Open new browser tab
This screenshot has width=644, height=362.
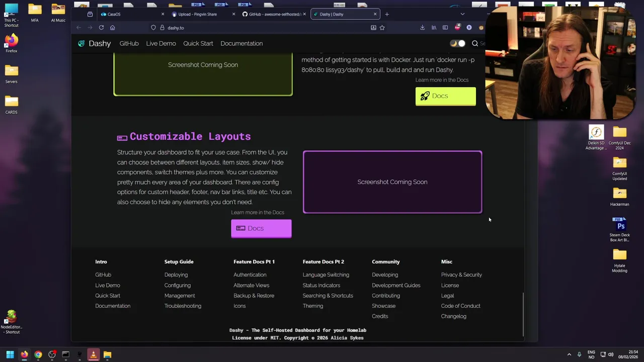386,14
